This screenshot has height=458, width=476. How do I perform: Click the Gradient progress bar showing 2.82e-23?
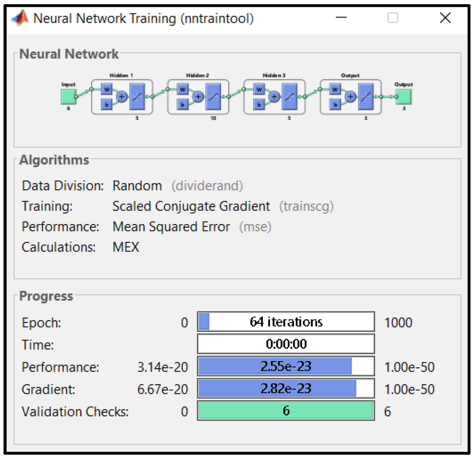(x=286, y=389)
